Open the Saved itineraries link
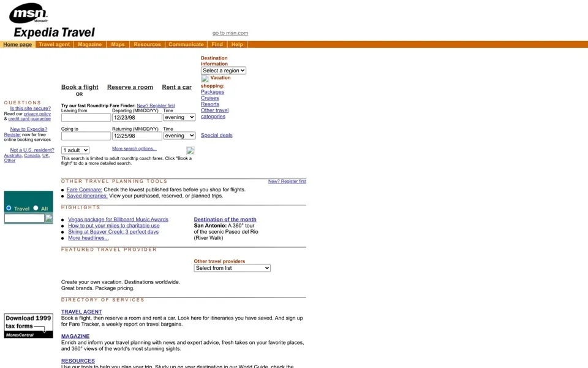 click(87, 196)
